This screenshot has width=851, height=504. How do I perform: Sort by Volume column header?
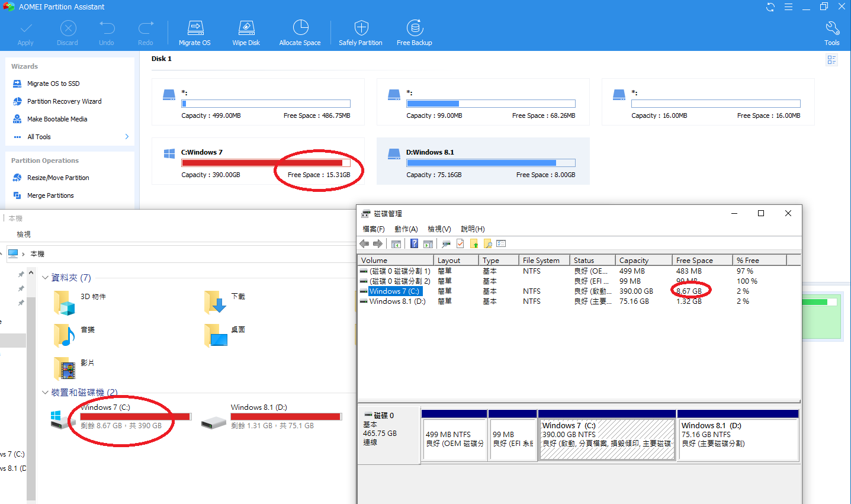click(x=396, y=261)
